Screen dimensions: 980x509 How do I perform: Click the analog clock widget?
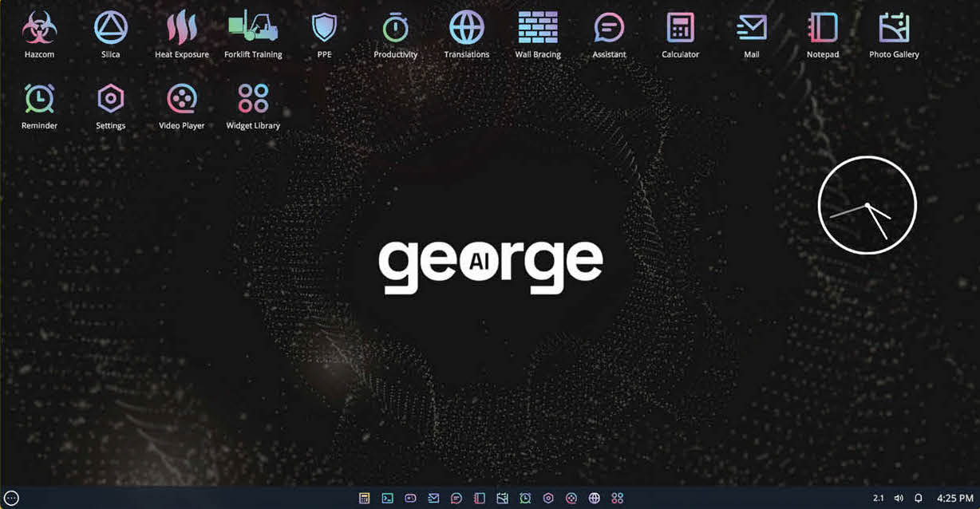tap(867, 205)
